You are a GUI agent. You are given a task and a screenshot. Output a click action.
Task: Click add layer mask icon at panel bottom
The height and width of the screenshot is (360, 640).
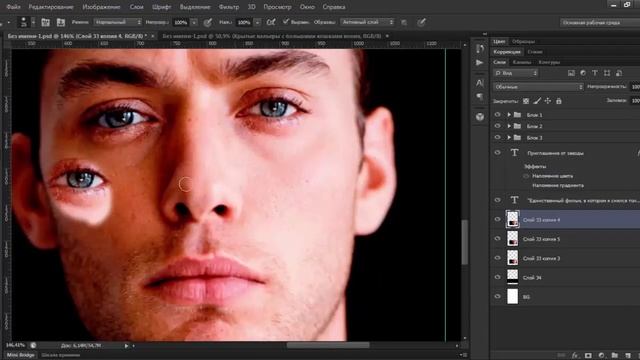[x=588, y=356]
